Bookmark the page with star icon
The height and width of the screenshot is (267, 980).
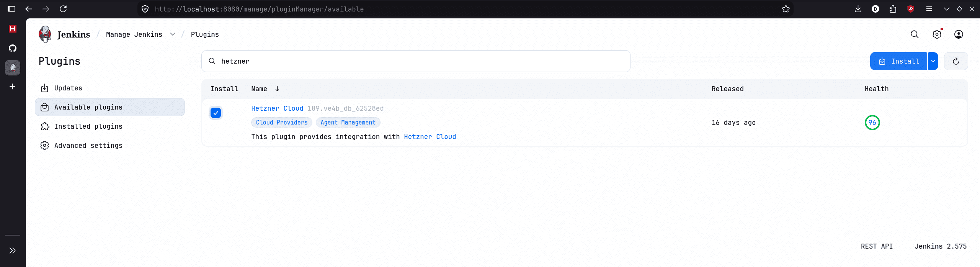tap(786, 9)
